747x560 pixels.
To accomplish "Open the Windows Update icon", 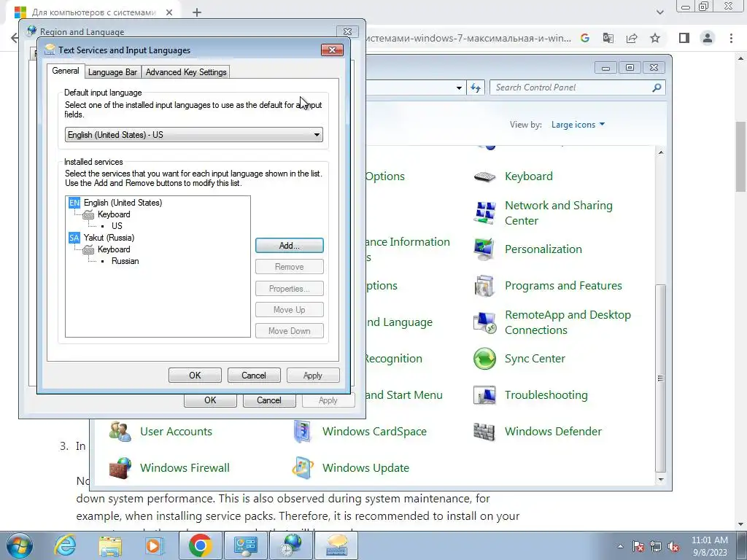I will [303, 468].
